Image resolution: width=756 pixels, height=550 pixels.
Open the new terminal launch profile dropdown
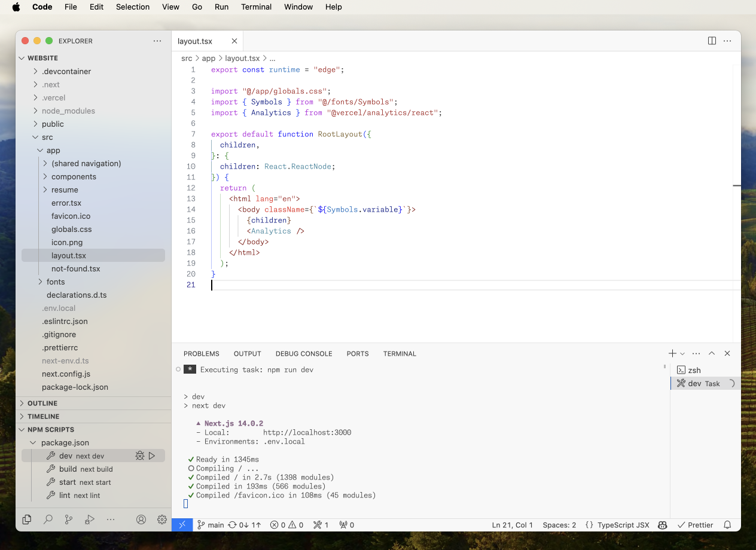pos(682,354)
